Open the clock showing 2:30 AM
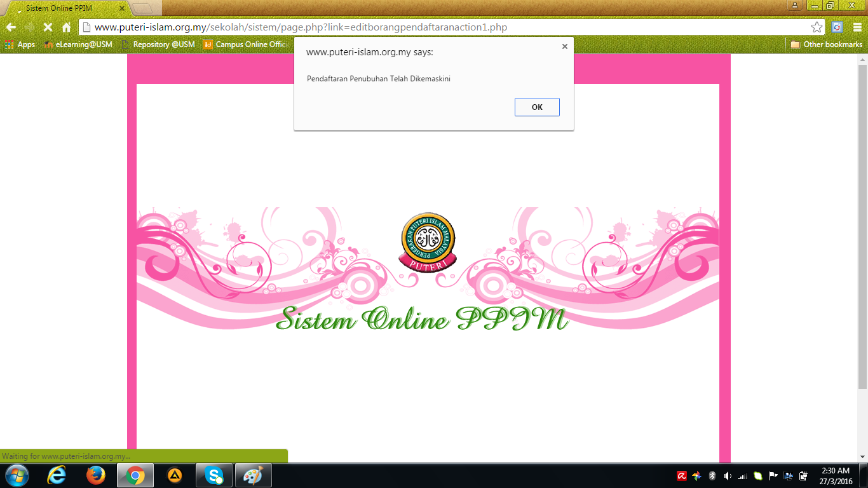Viewport: 868px width, 488px height. 836,476
